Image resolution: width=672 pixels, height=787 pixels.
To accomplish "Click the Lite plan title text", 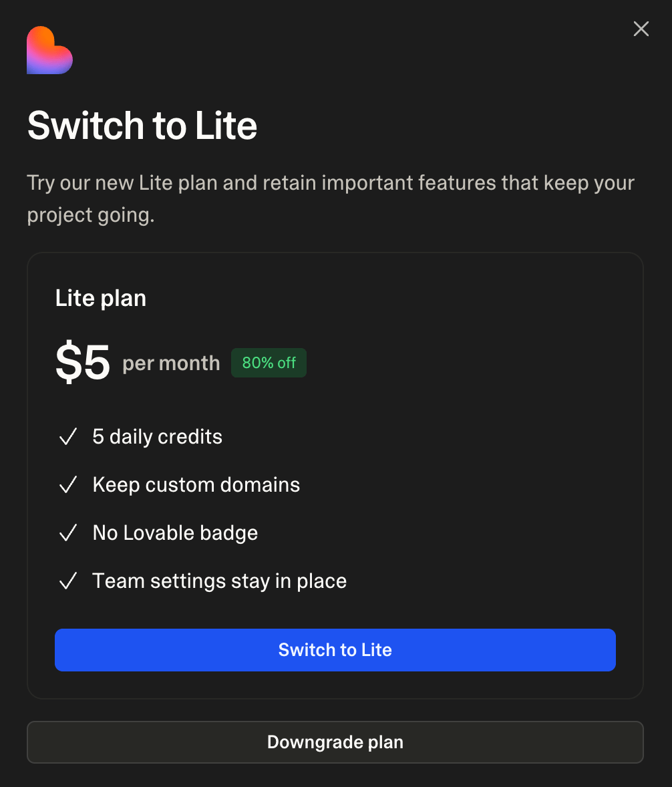I will 100,298.
